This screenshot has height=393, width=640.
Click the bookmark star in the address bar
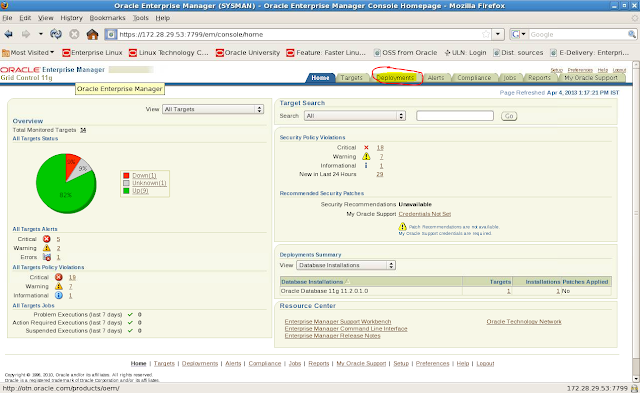pyautogui.click(x=486, y=34)
